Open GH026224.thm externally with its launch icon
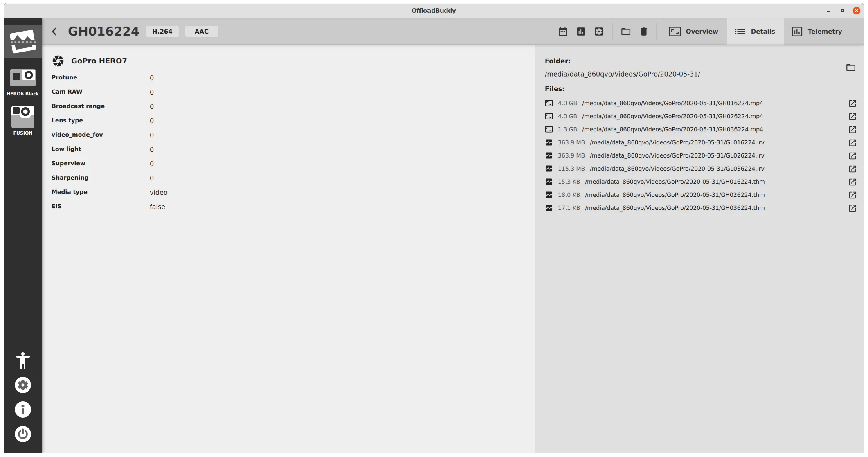868x457 pixels. pos(852,195)
